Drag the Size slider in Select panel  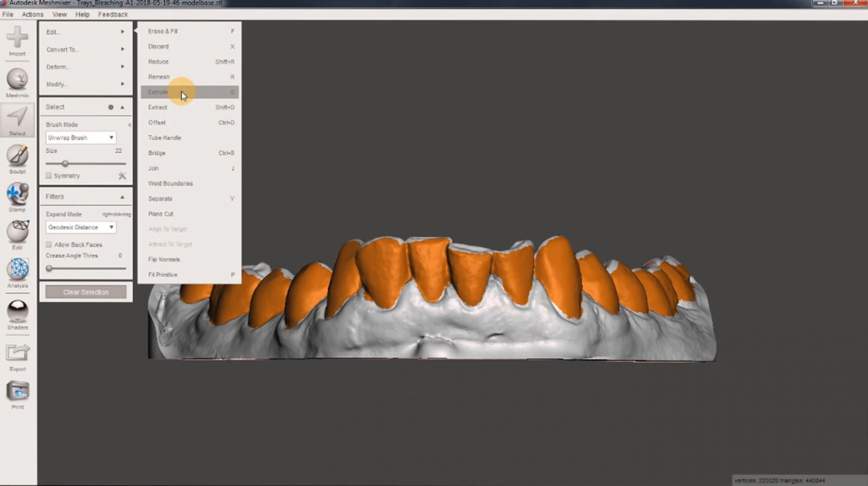pos(65,164)
